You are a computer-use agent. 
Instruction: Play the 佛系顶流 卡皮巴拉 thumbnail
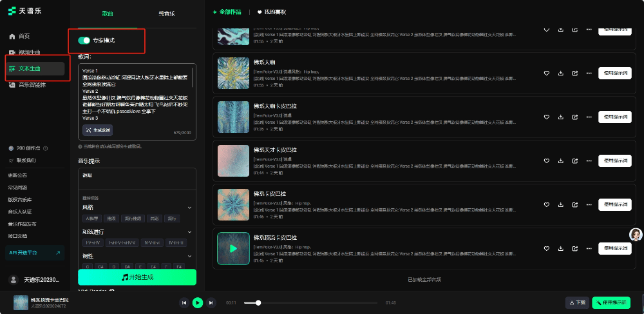233,248
